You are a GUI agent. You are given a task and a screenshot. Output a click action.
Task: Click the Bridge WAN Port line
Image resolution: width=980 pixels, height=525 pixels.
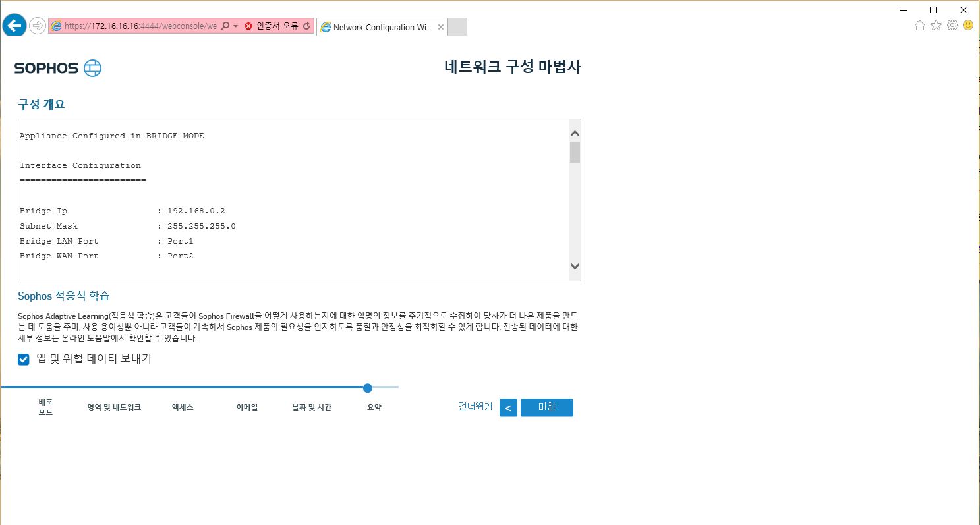pos(106,256)
